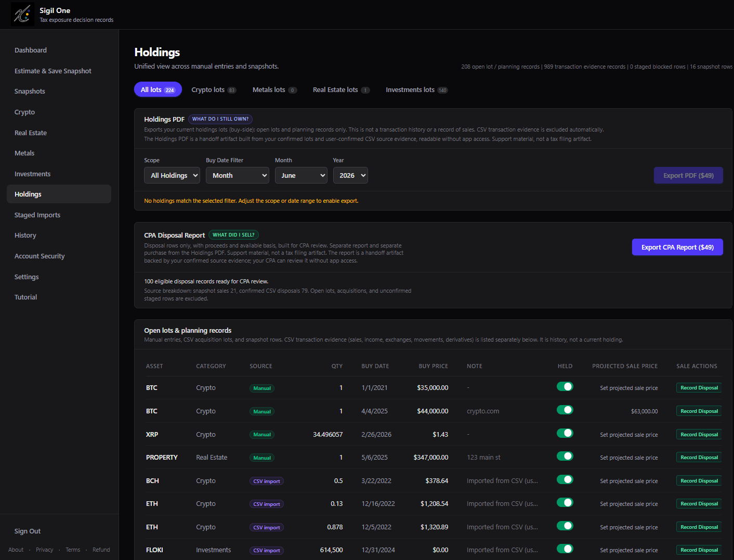Viewport: 734px width, 560px height.
Task: Open Dashboard in sidebar
Action: (x=31, y=50)
